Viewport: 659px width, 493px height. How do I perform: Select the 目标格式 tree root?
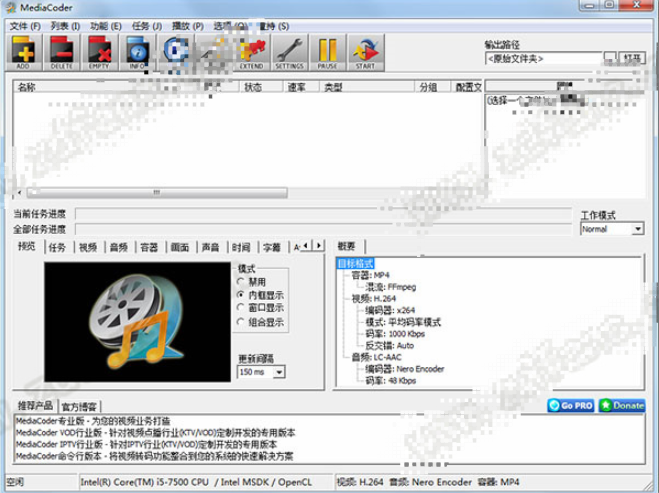pos(356,264)
